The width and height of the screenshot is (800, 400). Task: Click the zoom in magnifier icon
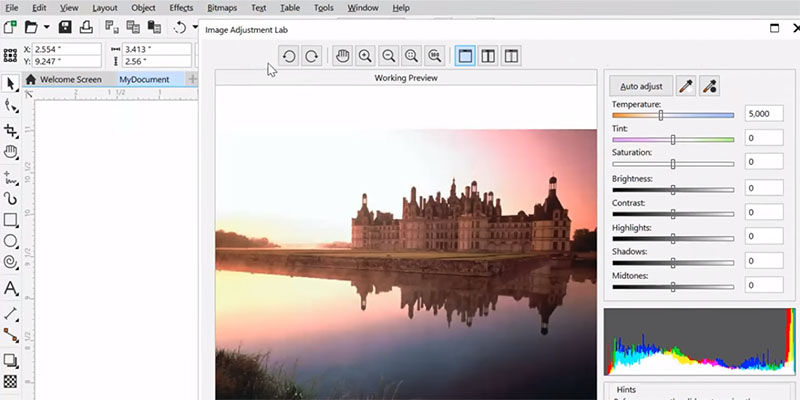pyautogui.click(x=365, y=57)
